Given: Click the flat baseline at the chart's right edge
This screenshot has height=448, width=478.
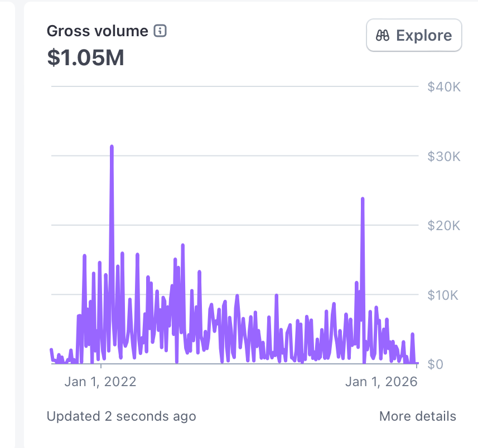Looking at the screenshot, I should tap(417, 363).
